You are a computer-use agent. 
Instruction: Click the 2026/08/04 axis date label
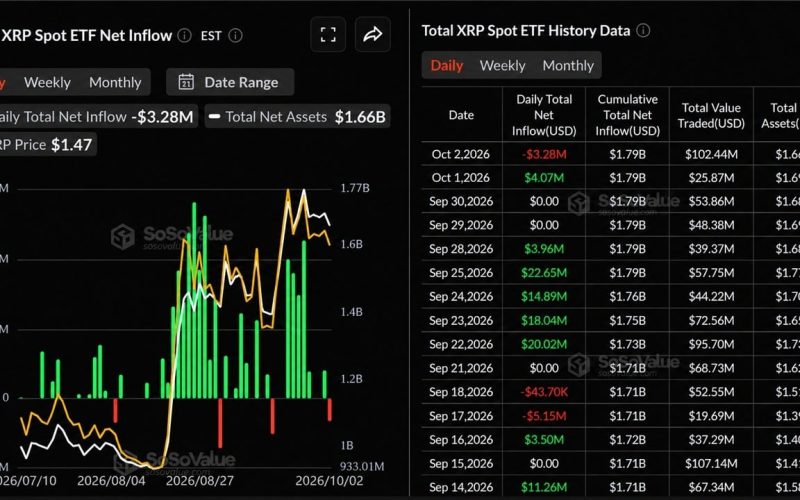pyautogui.click(x=111, y=481)
